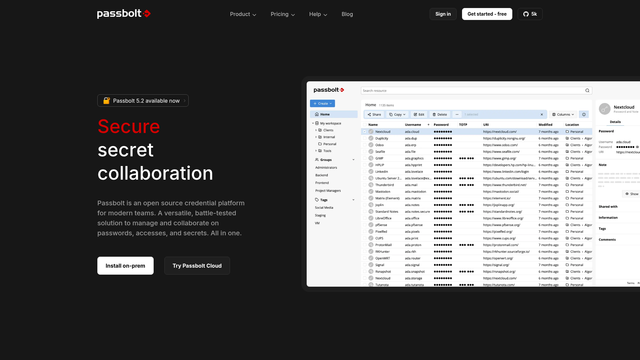Open the Product dropdown menu
Viewport: 640px width, 360px height.
click(x=243, y=14)
